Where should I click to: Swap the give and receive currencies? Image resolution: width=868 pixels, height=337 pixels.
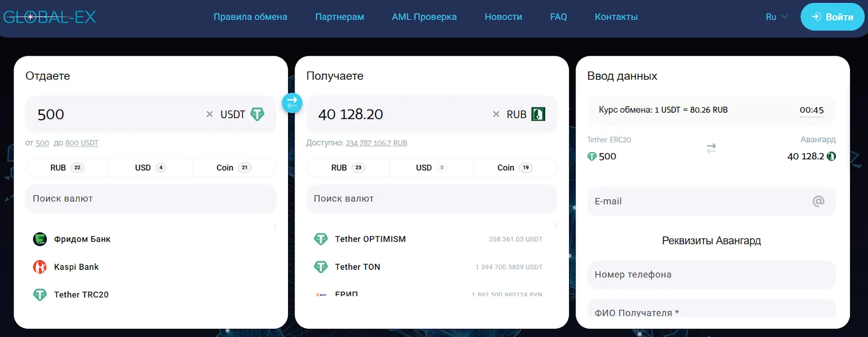[292, 102]
